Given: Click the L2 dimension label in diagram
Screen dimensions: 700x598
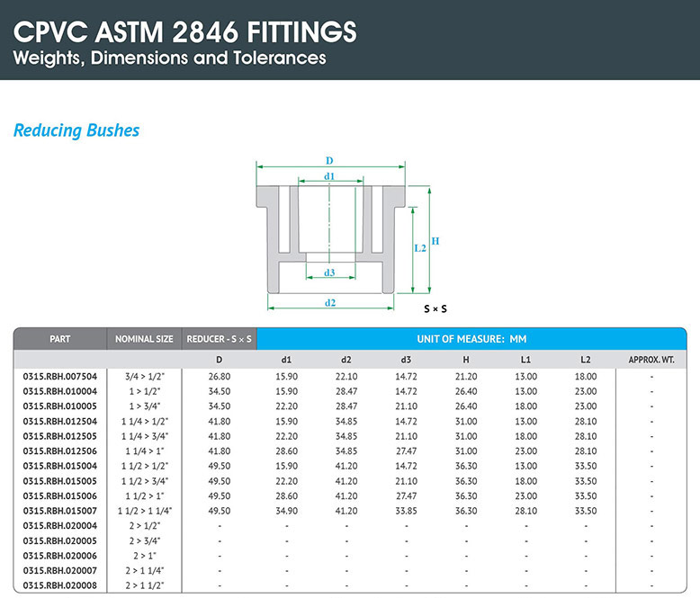Looking at the screenshot, I should click(x=419, y=248).
